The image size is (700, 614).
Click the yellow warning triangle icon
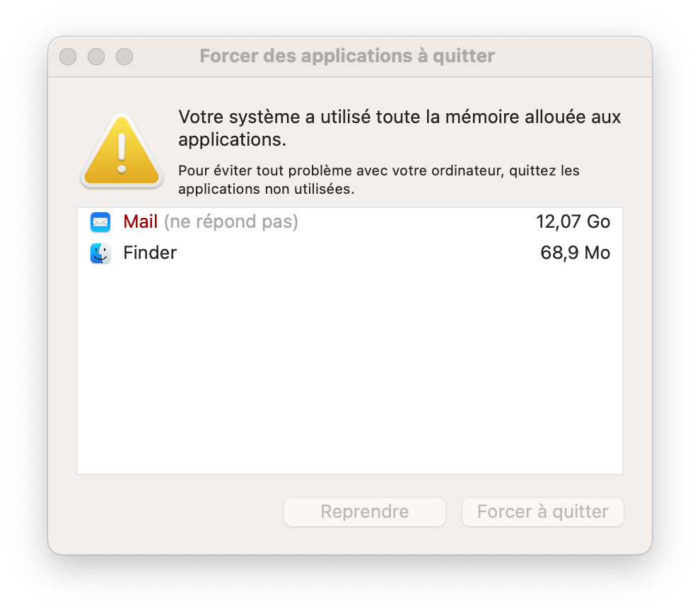pyautogui.click(x=122, y=151)
